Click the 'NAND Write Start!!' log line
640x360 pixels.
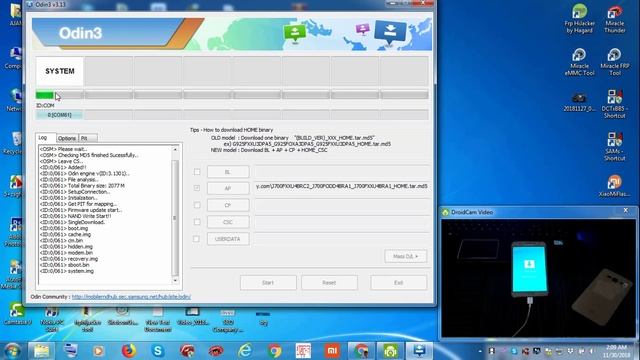click(x=75, y=216)
